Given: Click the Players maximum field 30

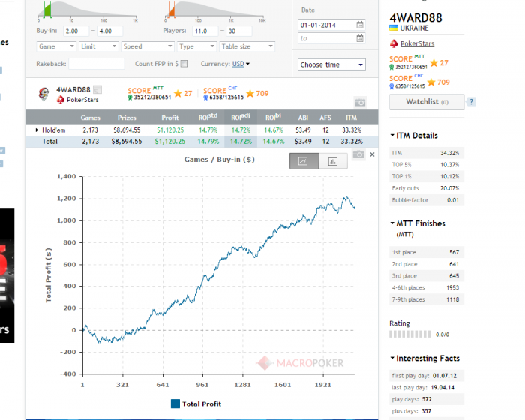Looking at the screenshot, I should [239, 31].
